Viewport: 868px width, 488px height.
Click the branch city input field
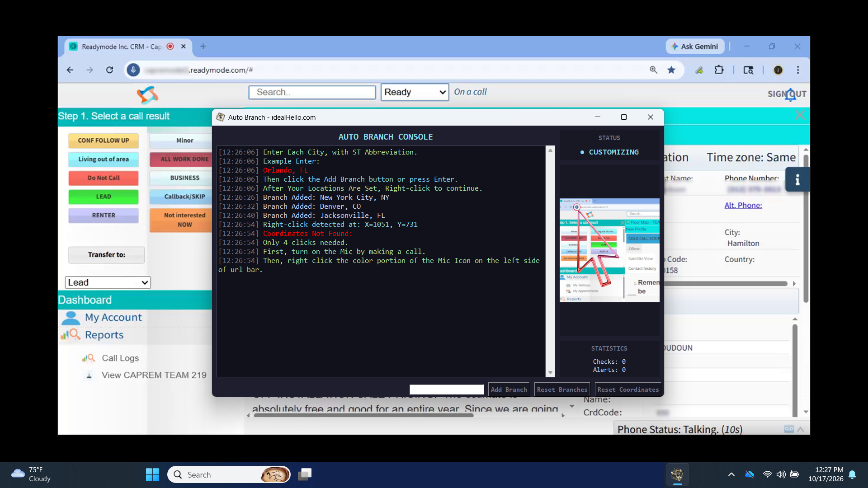click(x=447, y=389)
